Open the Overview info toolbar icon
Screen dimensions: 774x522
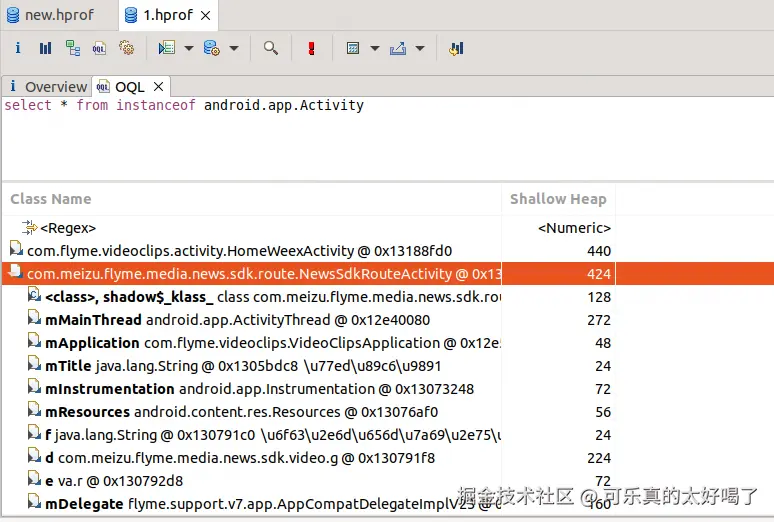point(18,48)
